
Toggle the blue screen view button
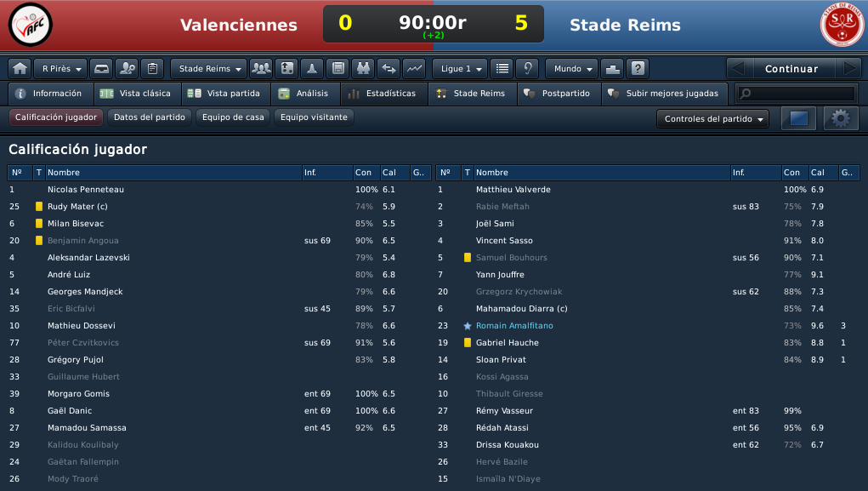coord(798,118)
